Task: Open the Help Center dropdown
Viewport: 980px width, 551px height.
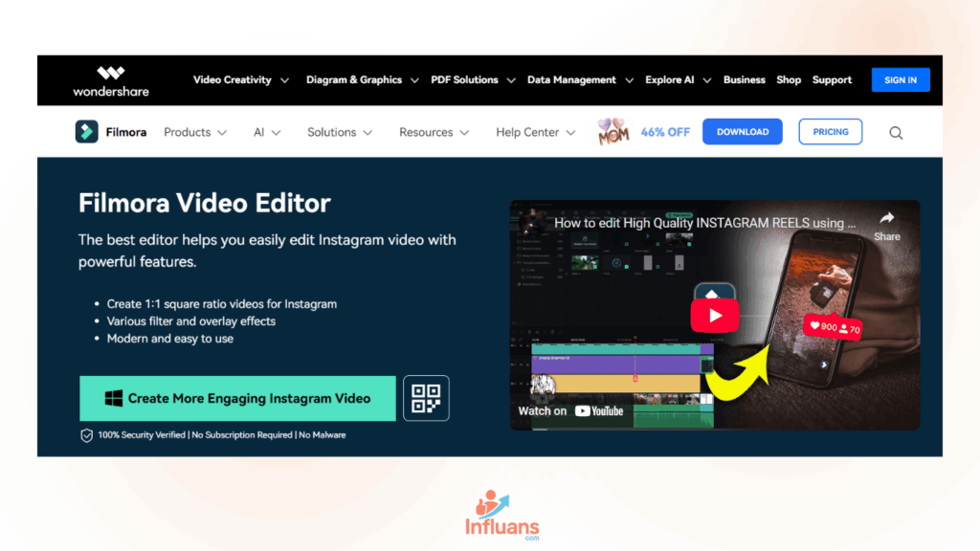Action: click(535, 132)
